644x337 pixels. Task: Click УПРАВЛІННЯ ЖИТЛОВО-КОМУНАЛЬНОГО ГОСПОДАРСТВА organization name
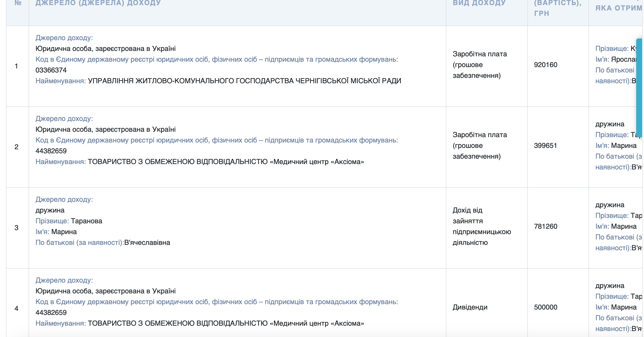pos(244,81)
